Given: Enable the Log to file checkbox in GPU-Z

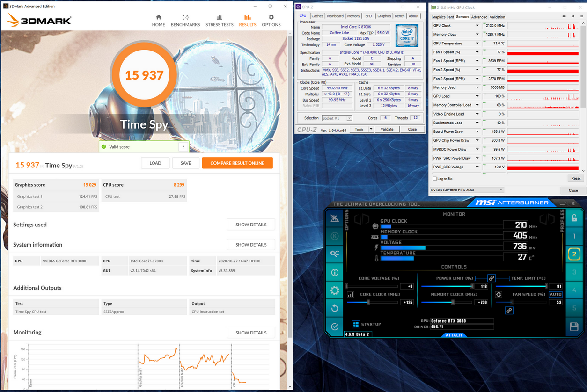Looking at the screenshot, I should point(435,179).
